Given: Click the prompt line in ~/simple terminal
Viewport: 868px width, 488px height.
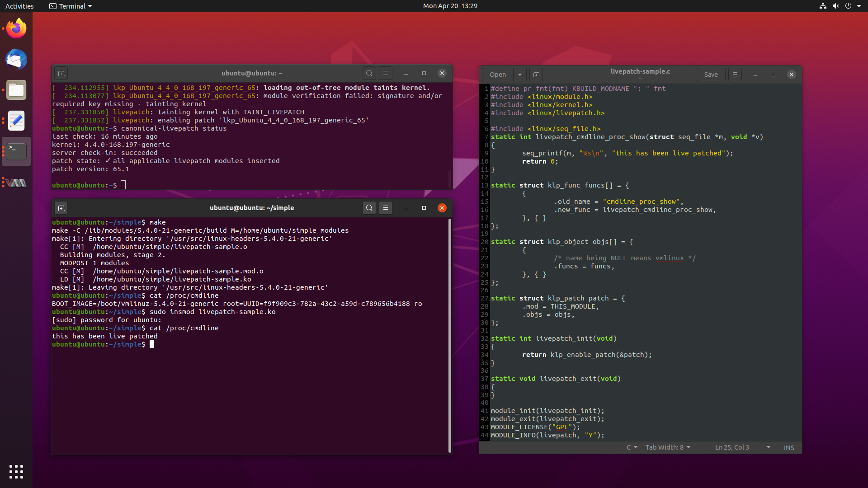Looking at the screenshot, I should click(x=103, y=344).
